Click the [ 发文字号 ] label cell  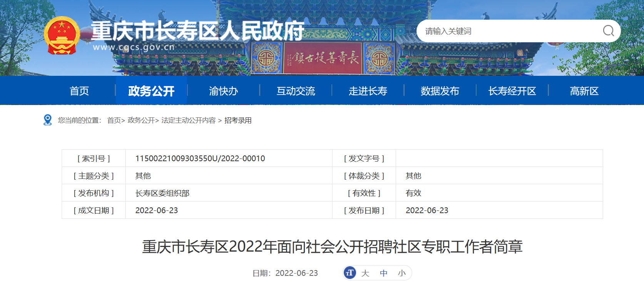pos(364,159)
